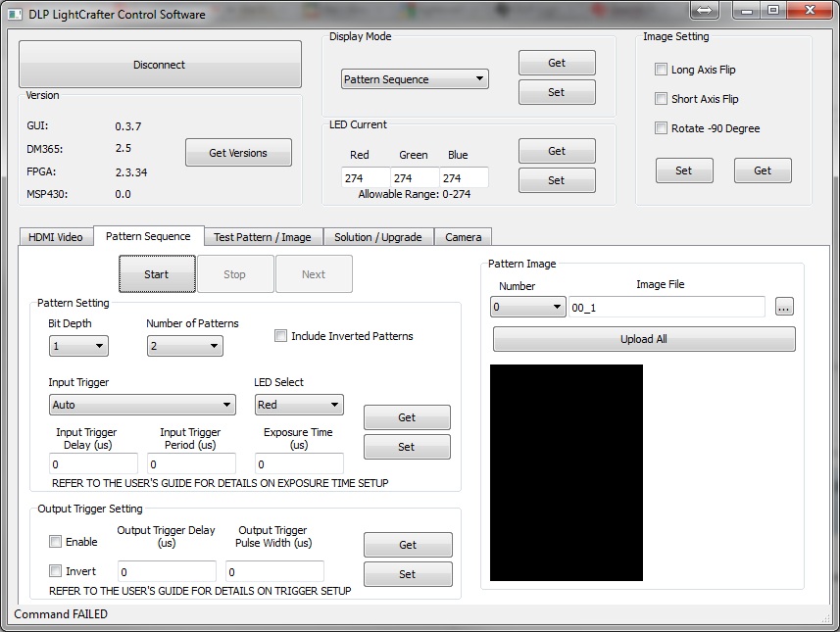This screenshot has height=632, width=840.
Task: Click the Image File name field
Action: (x=667, y=307)
